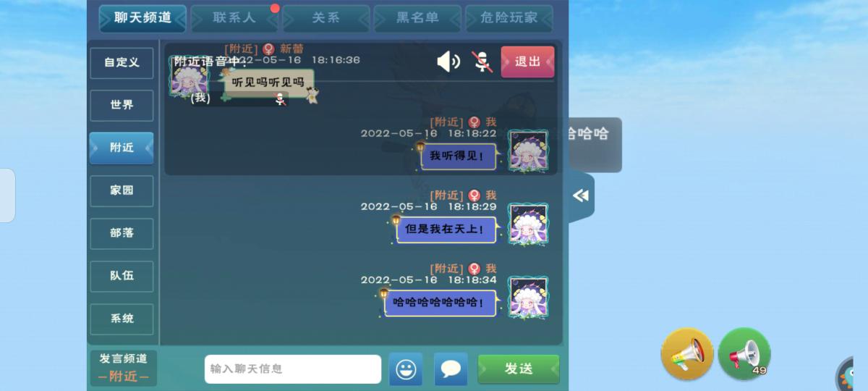The width and height of the screenshot is (868, 391).
Task: Open the speech bubble quick phrases
Action: (x=451, y=369)
